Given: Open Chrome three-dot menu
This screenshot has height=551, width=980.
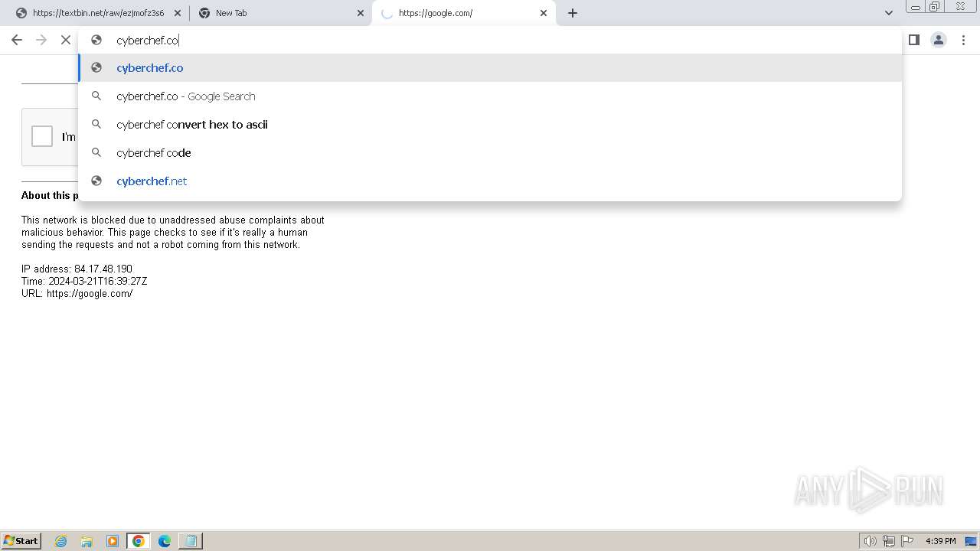Looking at the screenshot, I should 963,40.
